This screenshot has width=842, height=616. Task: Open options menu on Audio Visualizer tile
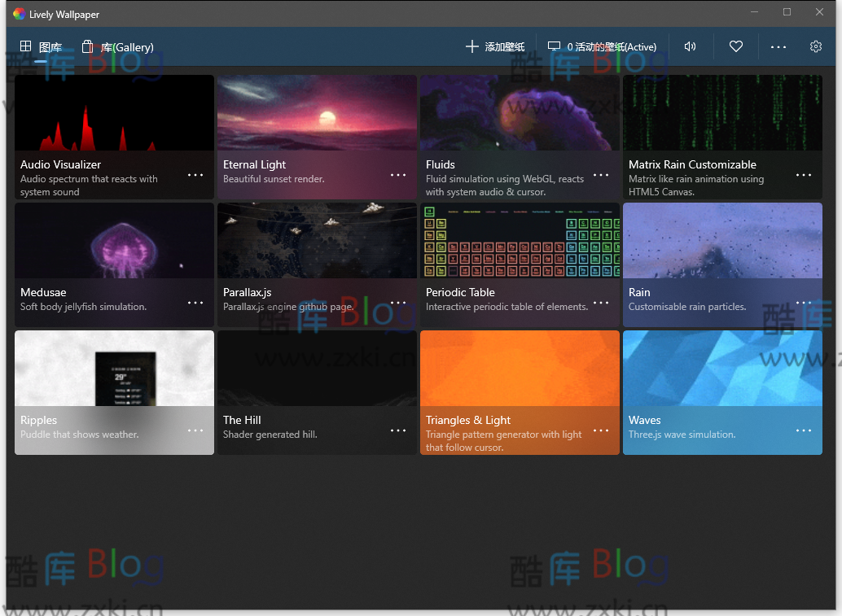click(x=195, y=175)
